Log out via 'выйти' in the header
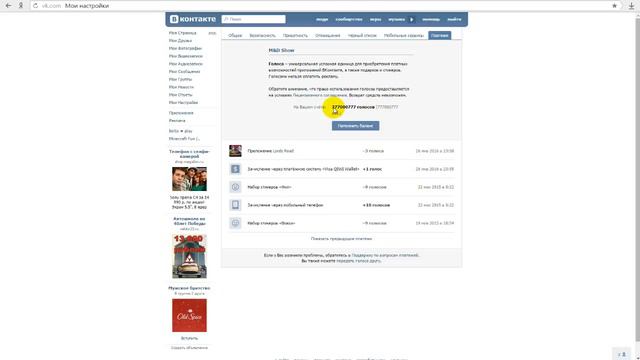This screenshot has width=640, height=360. click(454, 19)
